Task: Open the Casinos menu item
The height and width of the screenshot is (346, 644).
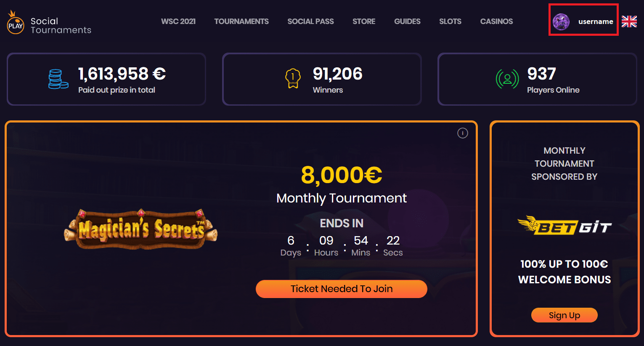Action: coord(496,21)
